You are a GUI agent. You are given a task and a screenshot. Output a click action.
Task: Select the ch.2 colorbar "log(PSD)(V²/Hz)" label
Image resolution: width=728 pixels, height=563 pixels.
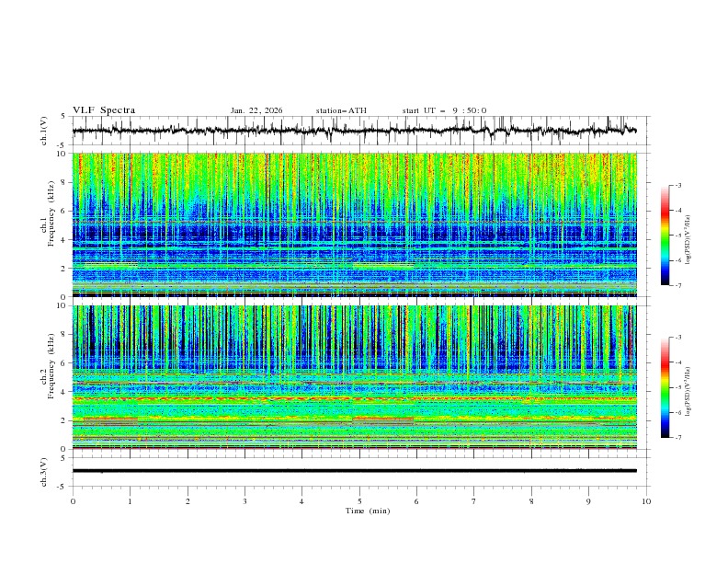click(x=688, y=392)
